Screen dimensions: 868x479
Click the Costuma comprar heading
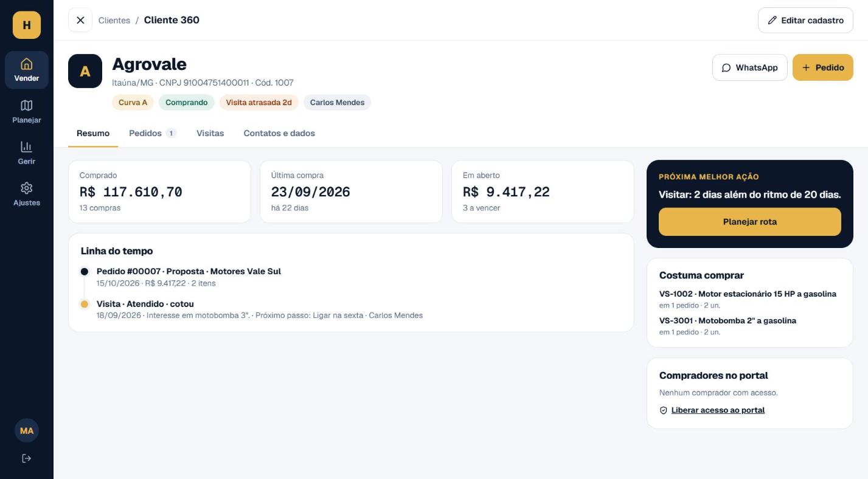coord(701,275)
